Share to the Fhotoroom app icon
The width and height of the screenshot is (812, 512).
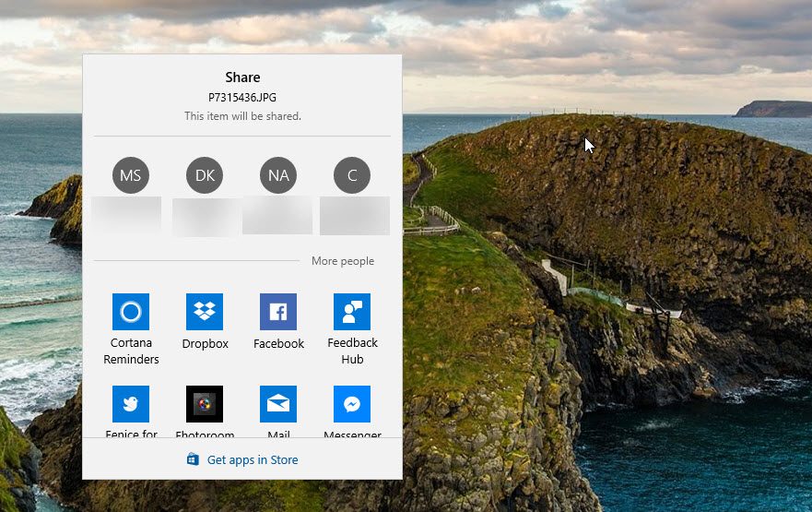pyautogui.click(x=205, y=404)
